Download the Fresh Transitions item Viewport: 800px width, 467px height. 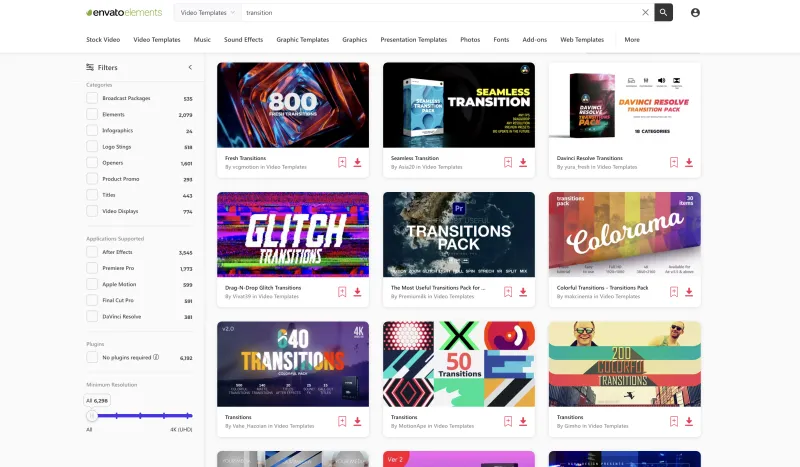pyautogui.click(x=357, y=162)
